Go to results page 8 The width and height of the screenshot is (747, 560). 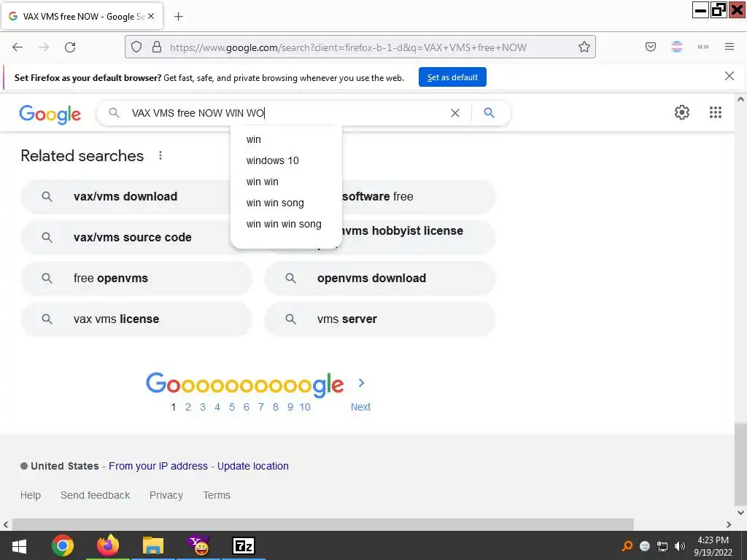pyautogui.click(x=275, y=407)
